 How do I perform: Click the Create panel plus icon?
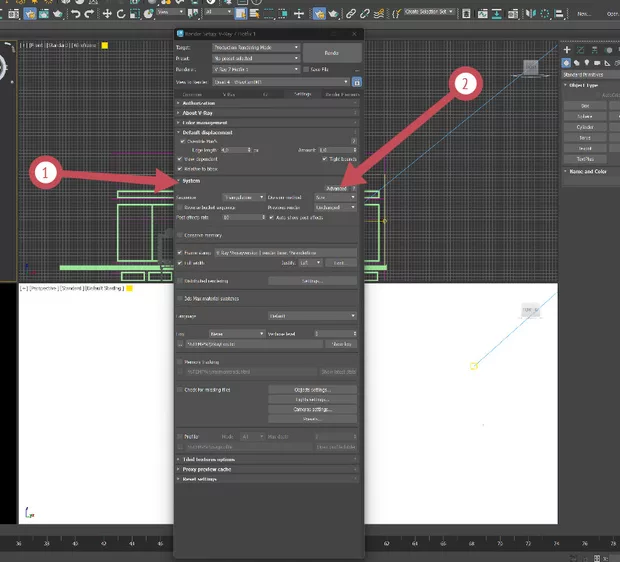pos(568,48)
